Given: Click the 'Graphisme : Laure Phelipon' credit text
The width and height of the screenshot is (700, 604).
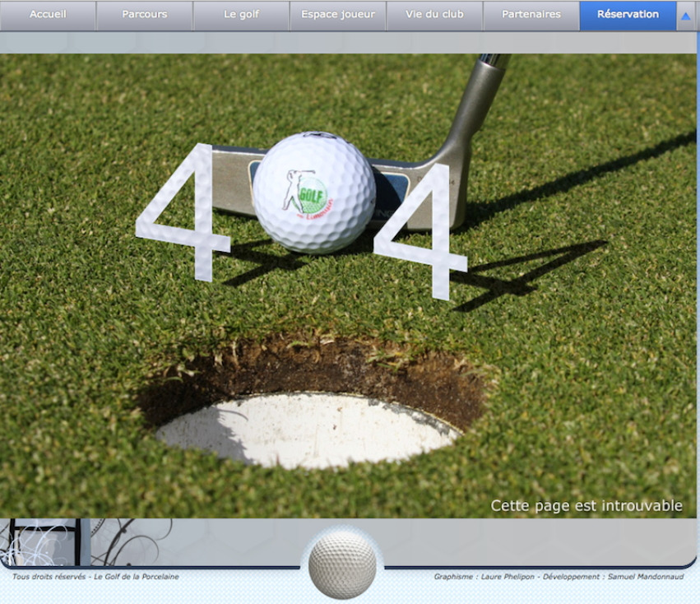Looking at the screenshot, I should click(484, 577).
